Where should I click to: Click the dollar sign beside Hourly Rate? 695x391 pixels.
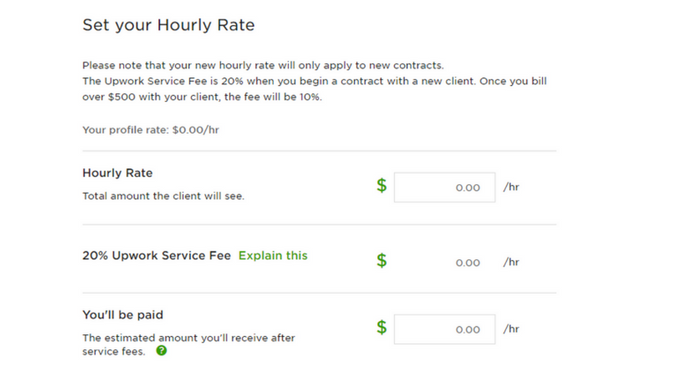pos(382,185)
